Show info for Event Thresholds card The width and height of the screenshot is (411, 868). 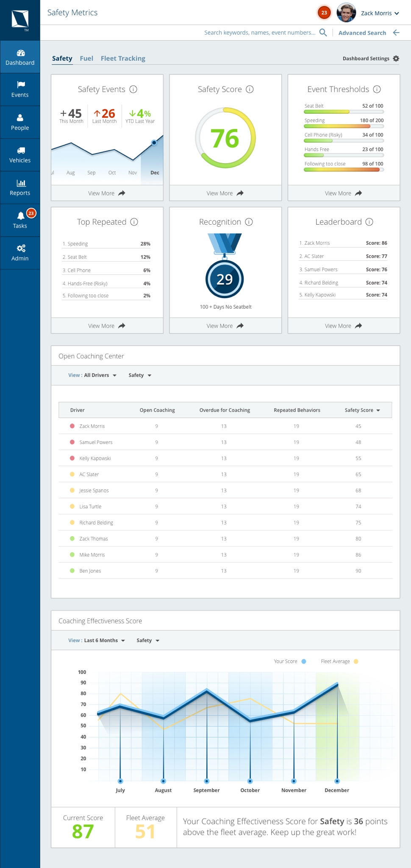pyautogui.click(x=377, y=89)
